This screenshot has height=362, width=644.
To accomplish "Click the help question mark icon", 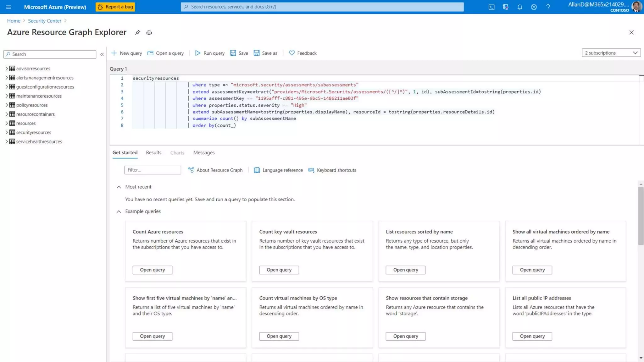I will (x=548, y=7).
